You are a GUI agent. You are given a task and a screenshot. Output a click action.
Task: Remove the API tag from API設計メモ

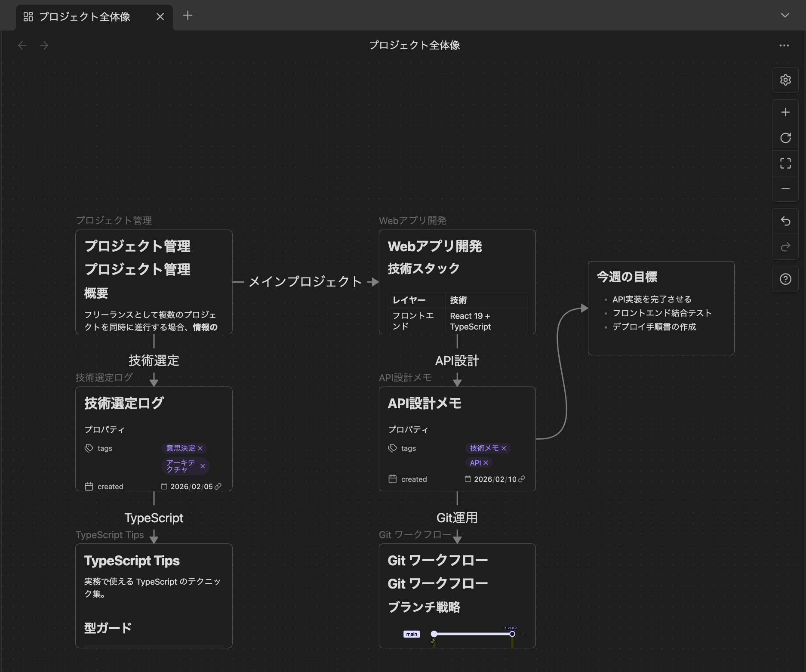[x=486, y=462]
